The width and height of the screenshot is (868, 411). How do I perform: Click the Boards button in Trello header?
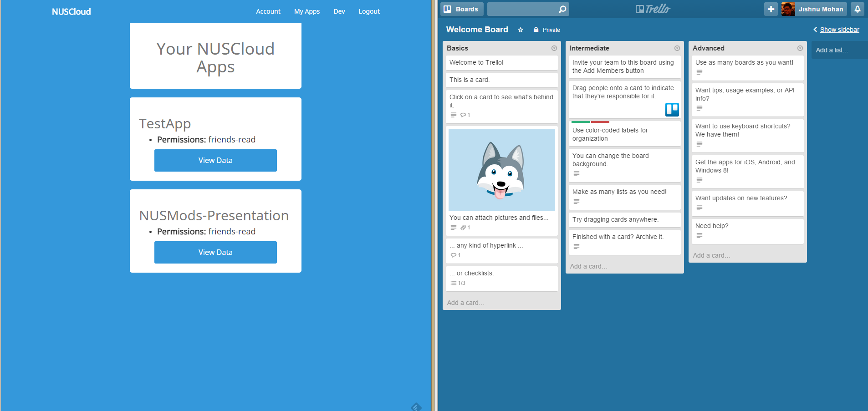[x=461, y=9]
